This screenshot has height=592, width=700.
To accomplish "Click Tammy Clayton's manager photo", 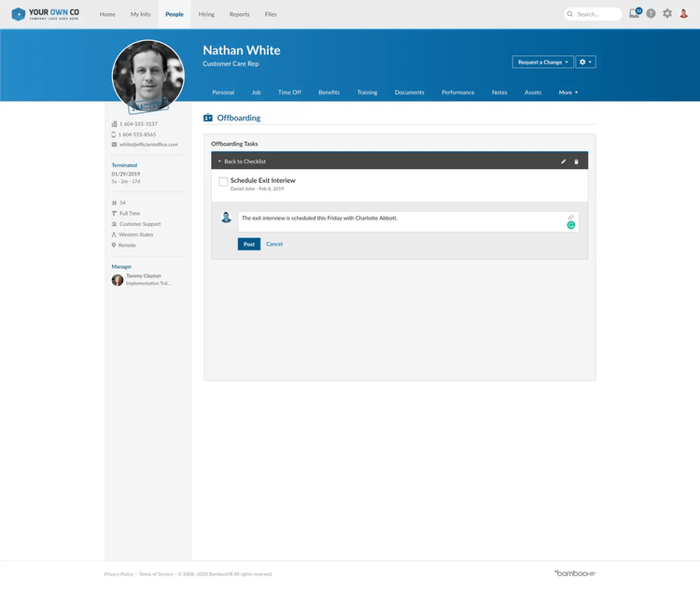I will click(x=118, y=280).
